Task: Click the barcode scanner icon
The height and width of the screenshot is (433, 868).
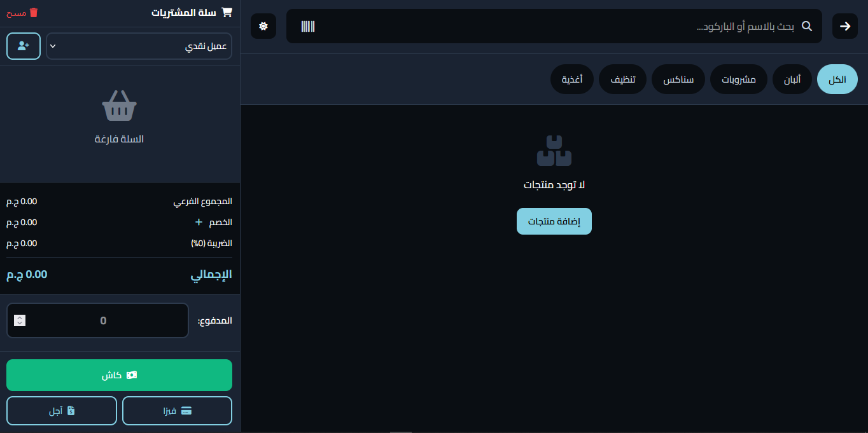Action: (308, 26)
